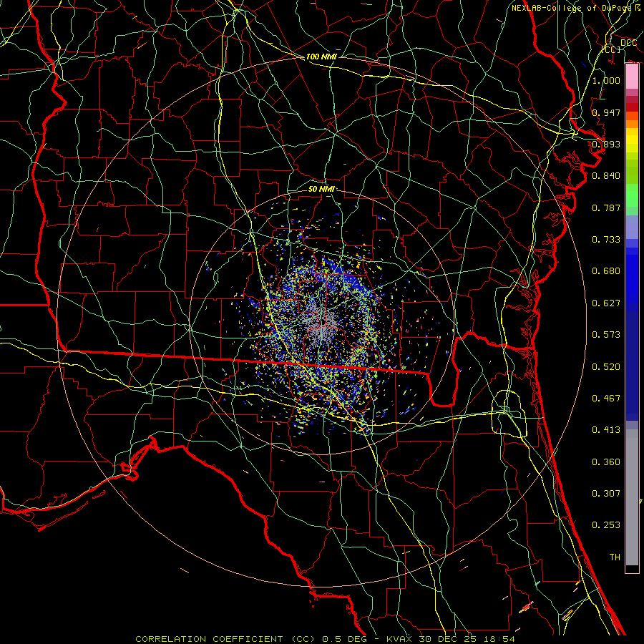The width and height of the screenshot is (644, 644).
Task: Click the 30 DEC 25 date in caption
Action: (448, 639)
